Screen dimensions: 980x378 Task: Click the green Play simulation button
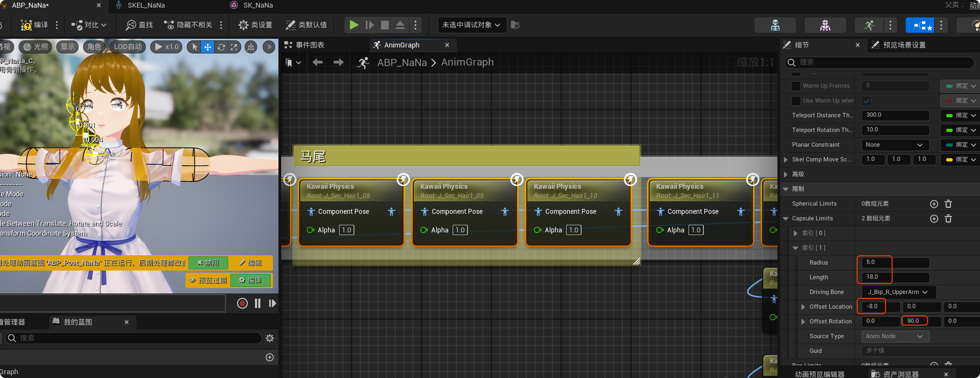pyautogui.click(x=354, y=25)
